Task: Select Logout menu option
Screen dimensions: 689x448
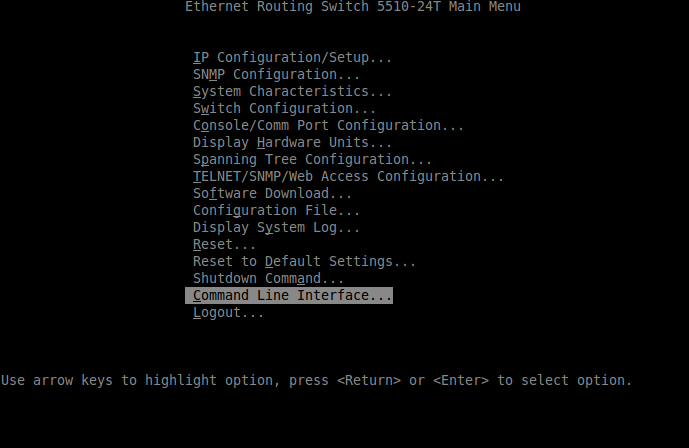Action: tap(228, 313)
